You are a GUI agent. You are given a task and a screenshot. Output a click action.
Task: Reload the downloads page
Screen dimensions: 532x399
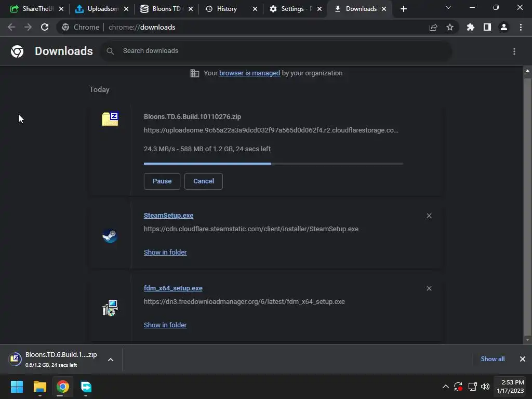click(45, 27)
